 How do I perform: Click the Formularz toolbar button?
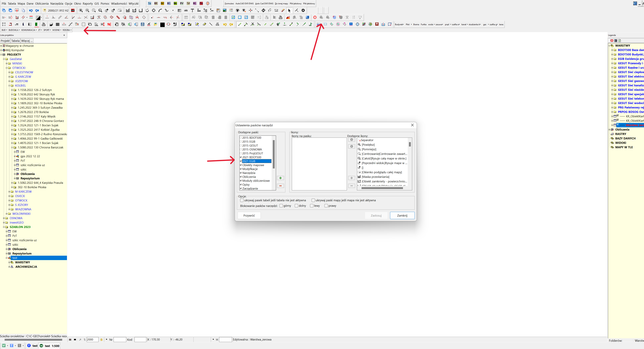pos(229,4)
